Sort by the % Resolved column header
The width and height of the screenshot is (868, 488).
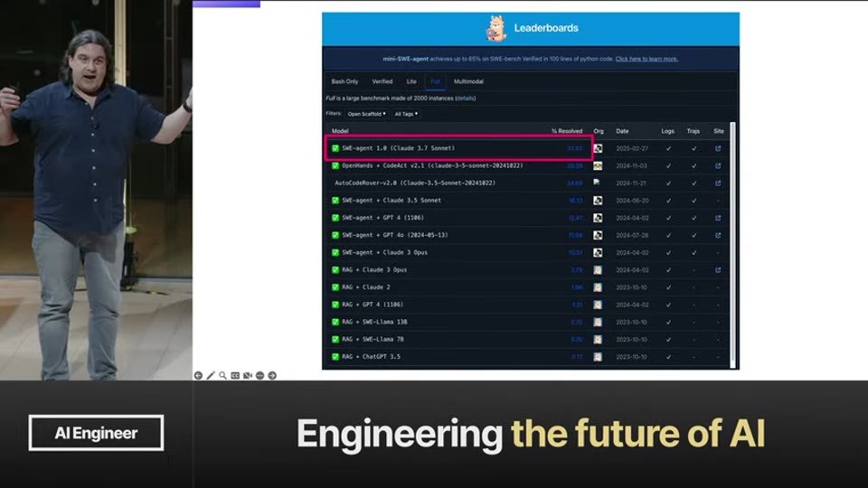tap(567, 131)
